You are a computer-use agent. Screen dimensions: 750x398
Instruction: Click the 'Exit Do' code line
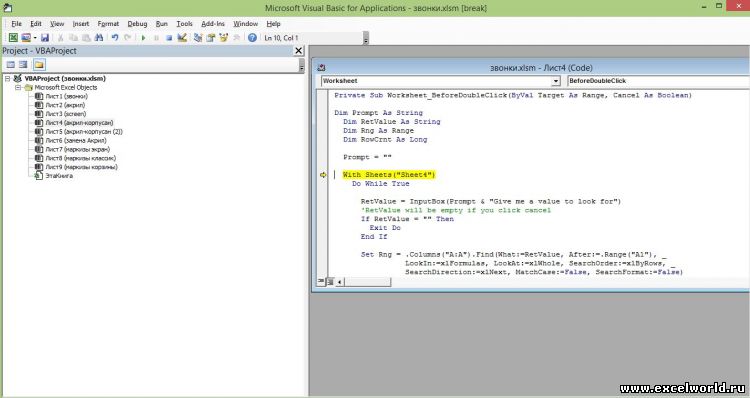385,228
